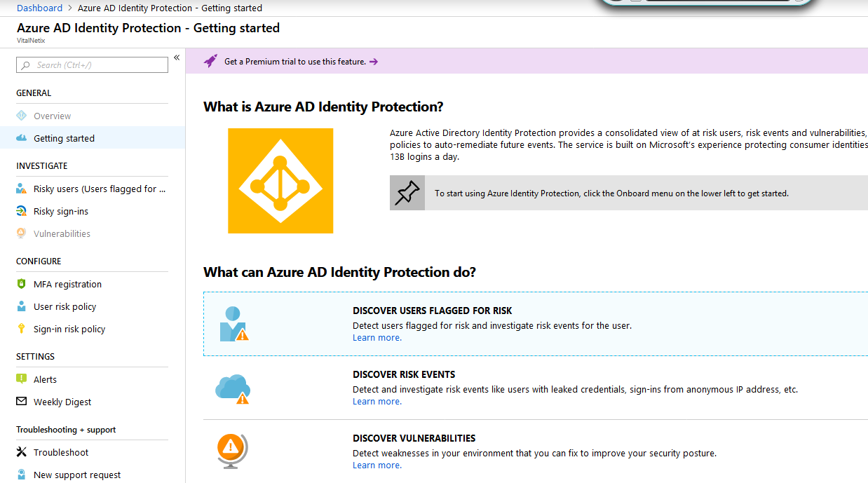The width and height of the screenshot is (868, 483).
Task: Go to Dashboard breadcrumb link
Action: (40, 8)
